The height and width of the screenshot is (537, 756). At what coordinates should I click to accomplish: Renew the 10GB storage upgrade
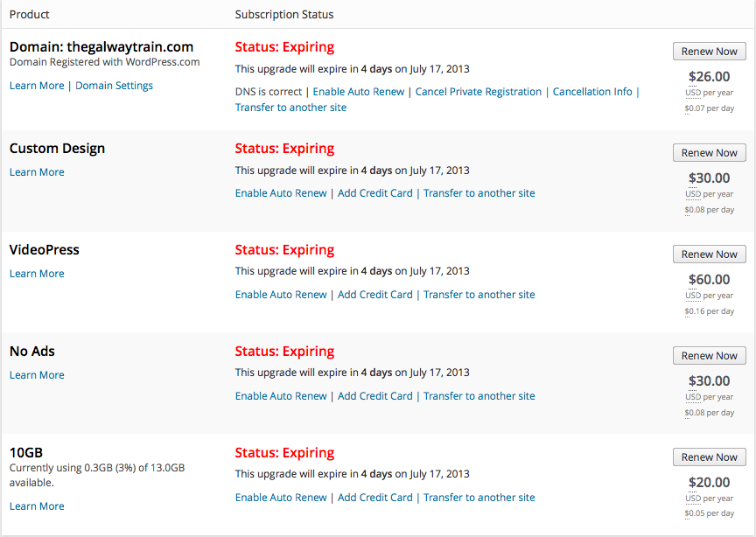pyautogui.click(x=709, y=457)
